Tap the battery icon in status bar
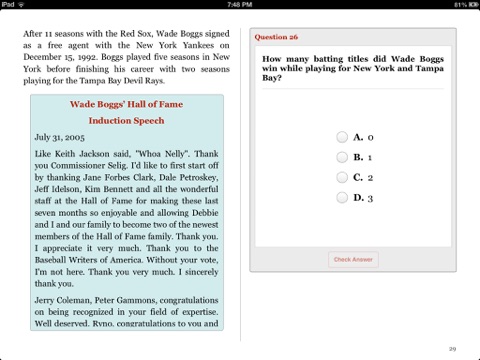The width and height of the screenshot is (480, 360). pyautogui.click(x=474, y=4)
